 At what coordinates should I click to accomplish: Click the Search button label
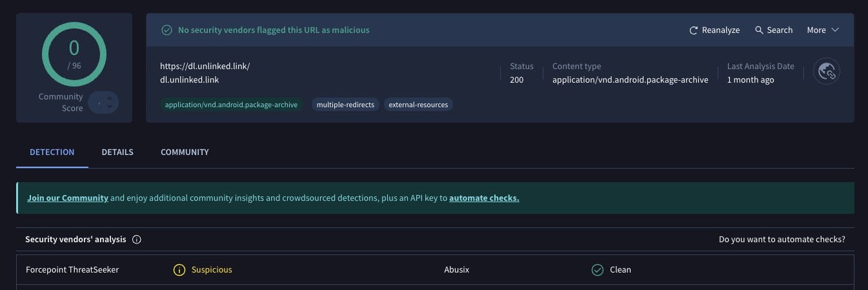click(x=780, y=30)
